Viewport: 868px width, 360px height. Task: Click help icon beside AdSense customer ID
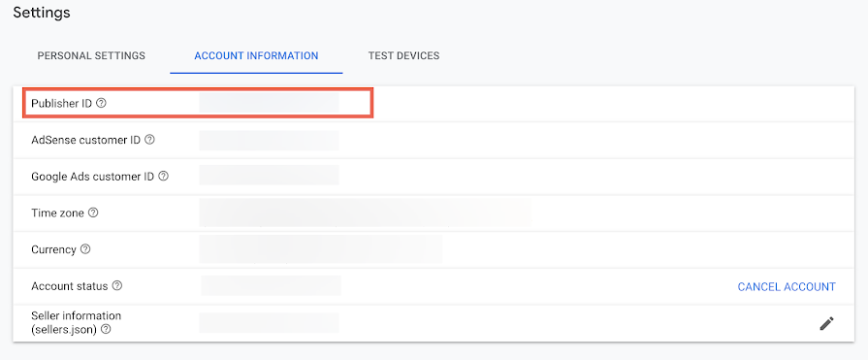pos(149,140)
